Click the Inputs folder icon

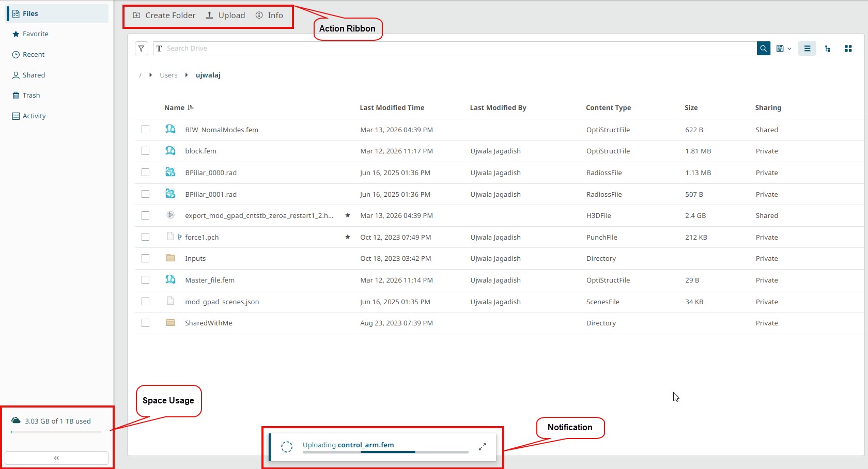coord(171,258)
